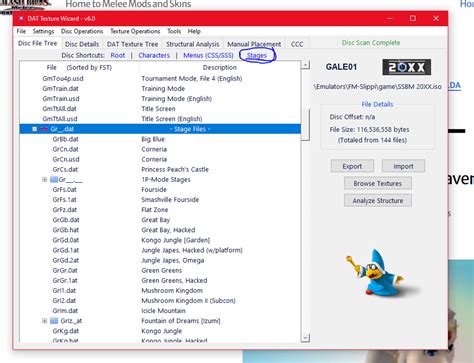This screenshot has height=363, width=474.
Task: Select GmTrain.usd file
Action: [160, 99]
